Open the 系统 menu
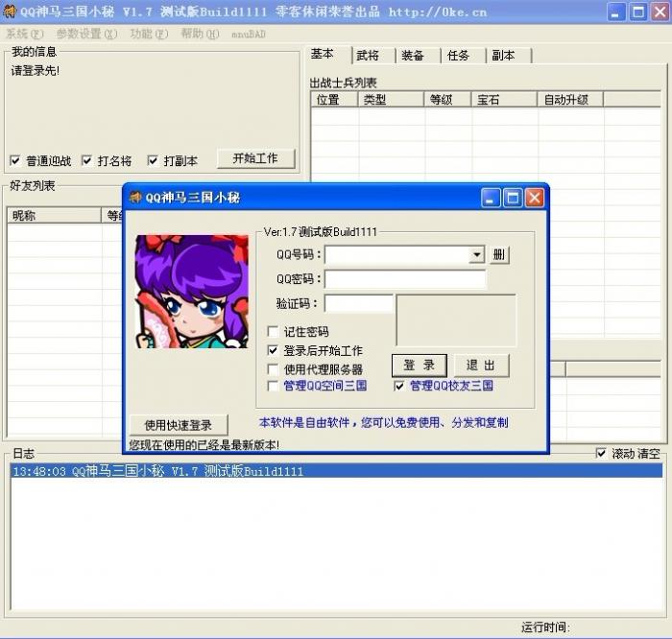 (x=24, y=34)
